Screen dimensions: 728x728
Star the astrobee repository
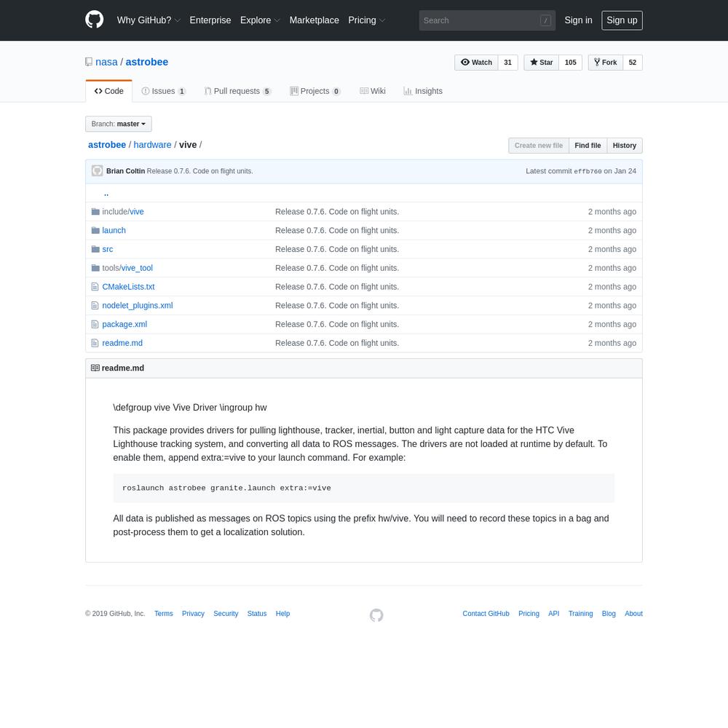coord(542,62)
